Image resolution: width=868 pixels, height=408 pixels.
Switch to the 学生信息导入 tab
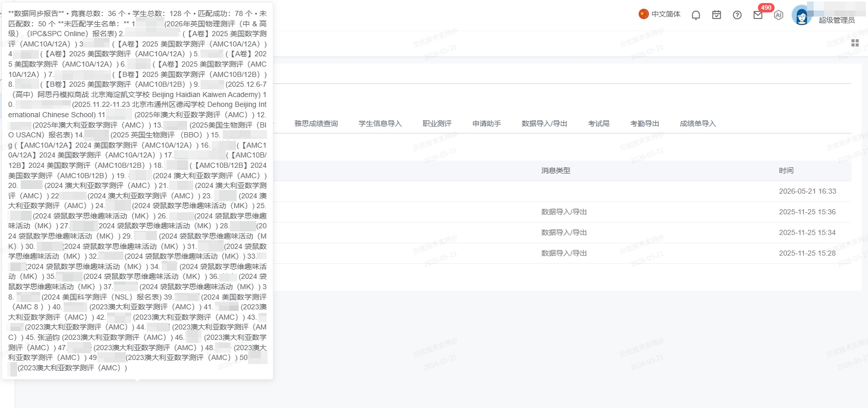tap(380, 123)
